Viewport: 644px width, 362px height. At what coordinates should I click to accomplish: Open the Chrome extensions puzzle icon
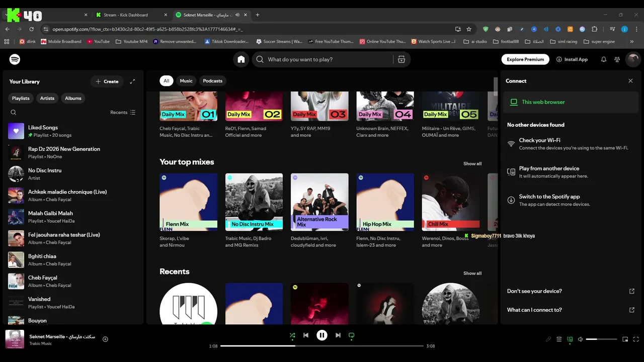click(594, 29)
